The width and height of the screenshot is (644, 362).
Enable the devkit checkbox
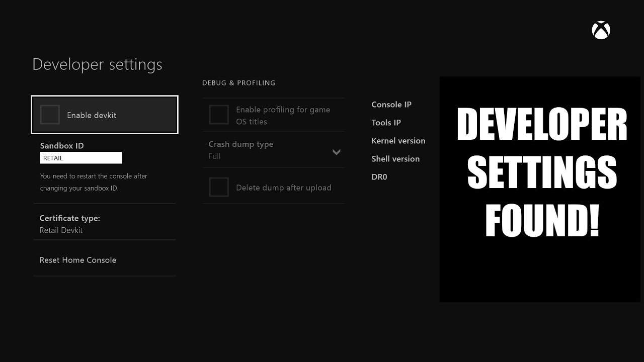[50, 115]
